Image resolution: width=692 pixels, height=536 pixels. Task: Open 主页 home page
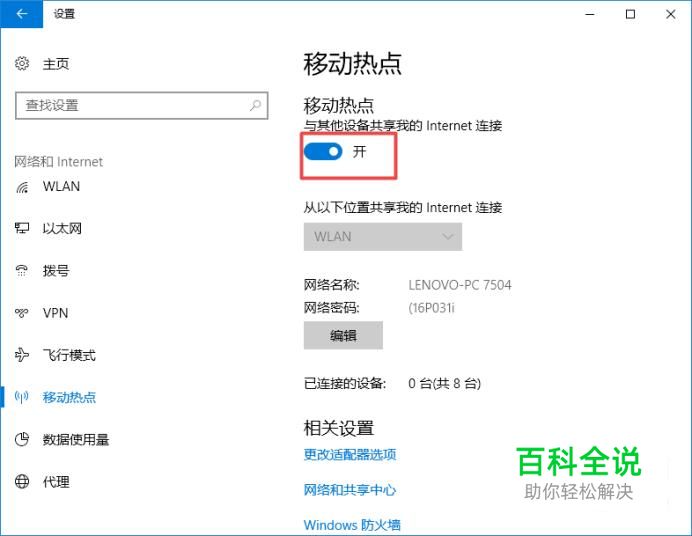56,64
